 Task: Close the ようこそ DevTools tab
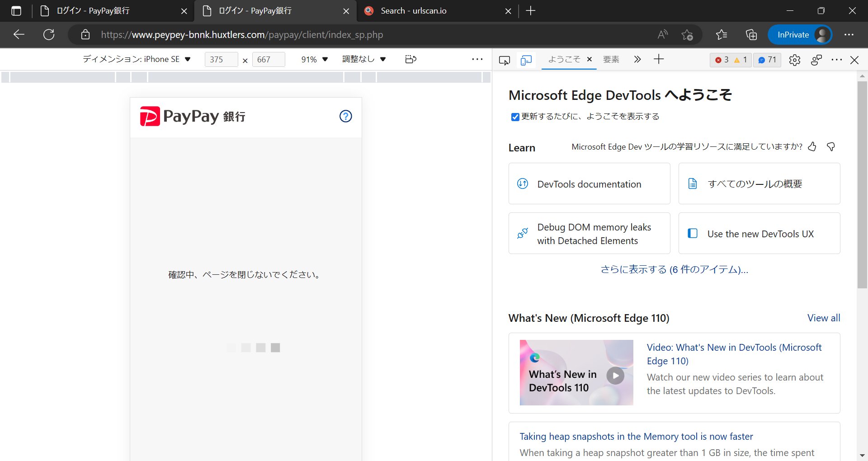point(590,59)
